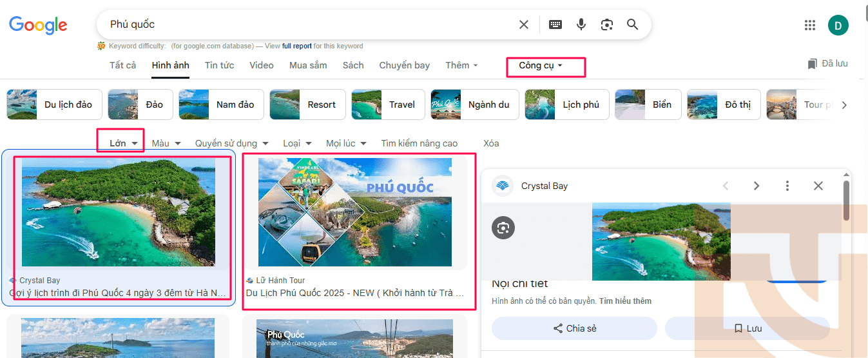Click the Crystal Bay logo in the panel header

(x=502, y=186)
